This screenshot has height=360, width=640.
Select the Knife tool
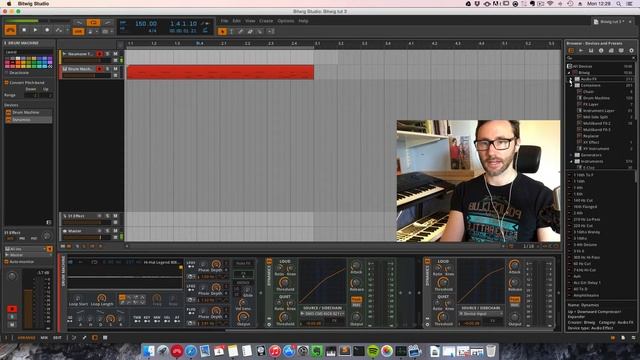coord(260,31)
